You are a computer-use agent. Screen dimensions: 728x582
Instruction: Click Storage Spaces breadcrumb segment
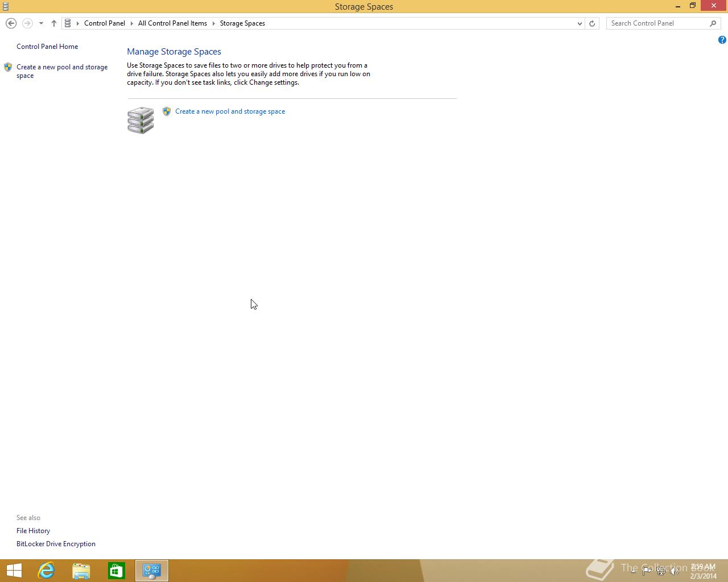tap(242, 23)
